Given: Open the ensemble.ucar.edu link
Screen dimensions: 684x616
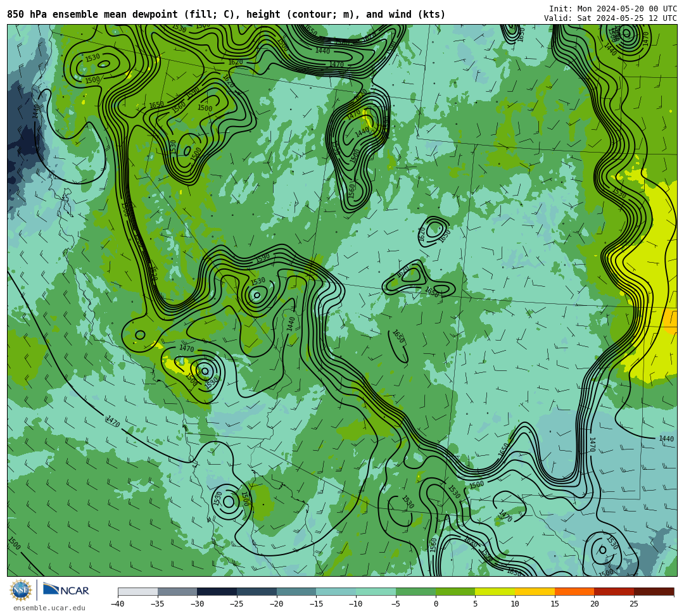Looking at the screenshot, I should tap(49, 608).
